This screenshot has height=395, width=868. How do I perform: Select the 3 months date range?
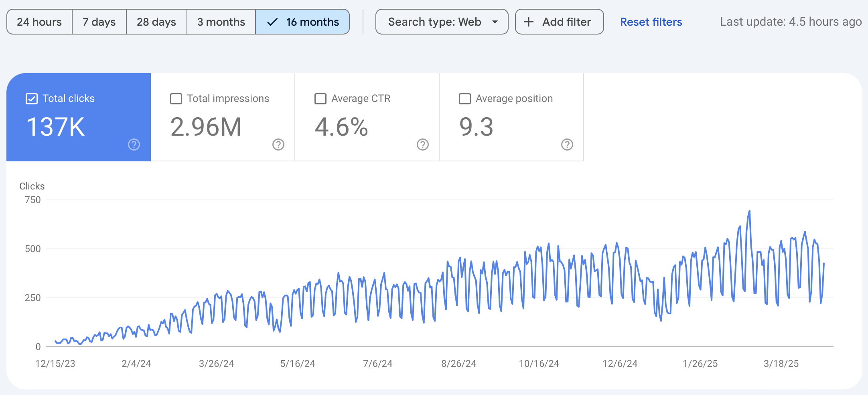[x=221, y=22]
